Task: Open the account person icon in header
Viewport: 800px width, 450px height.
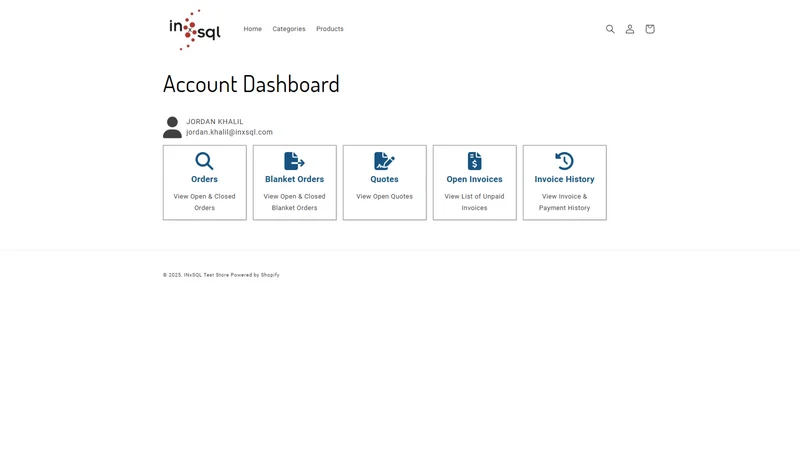Action: (x=630, y=29)
